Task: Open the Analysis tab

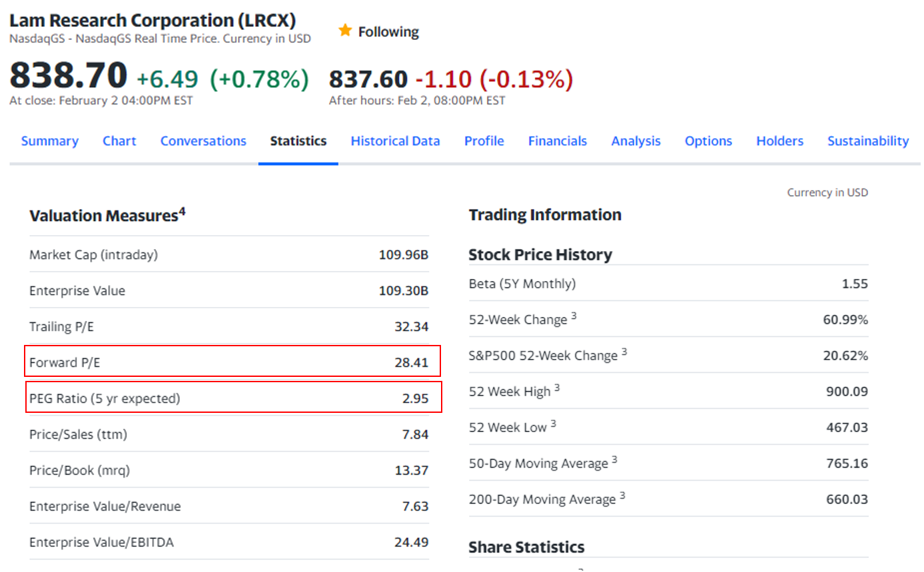Action: (636, 141)
